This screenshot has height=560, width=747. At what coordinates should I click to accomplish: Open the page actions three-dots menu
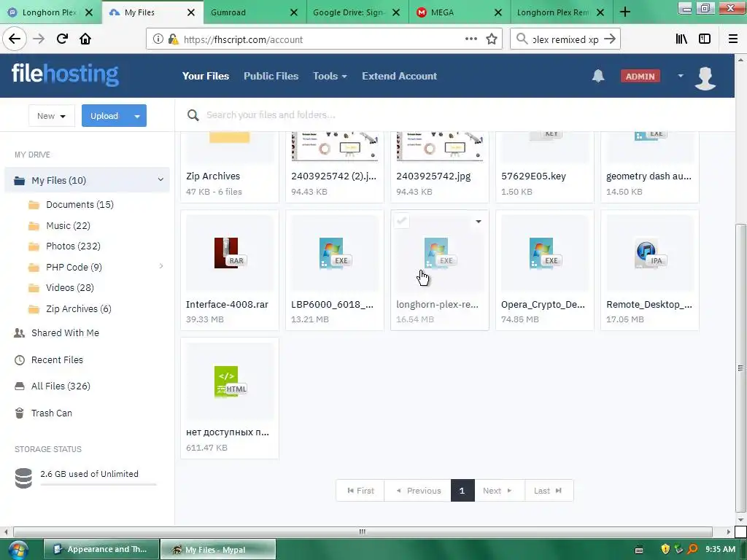(x=471, y=39)
